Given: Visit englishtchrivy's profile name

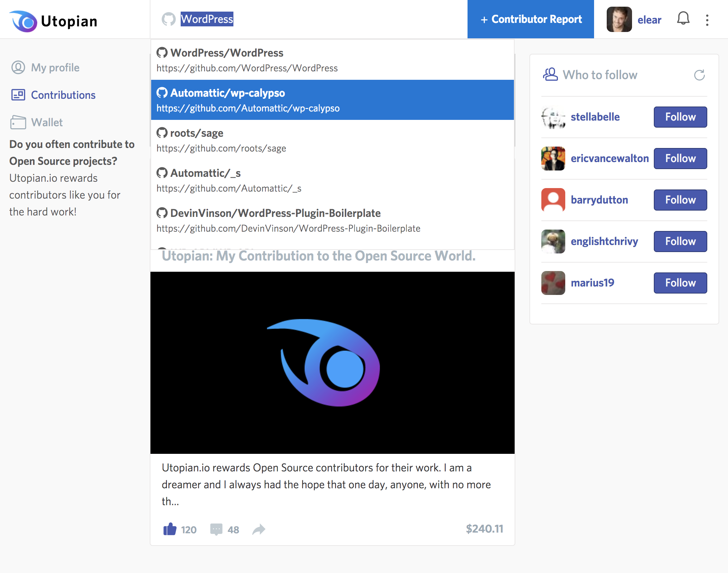Looking at the screenshot, I should [x=604, y=241].
